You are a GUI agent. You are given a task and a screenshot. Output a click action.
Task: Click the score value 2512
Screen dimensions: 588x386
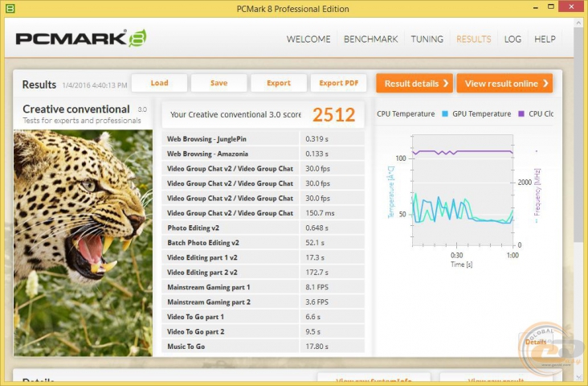click(x=333, y=115)
